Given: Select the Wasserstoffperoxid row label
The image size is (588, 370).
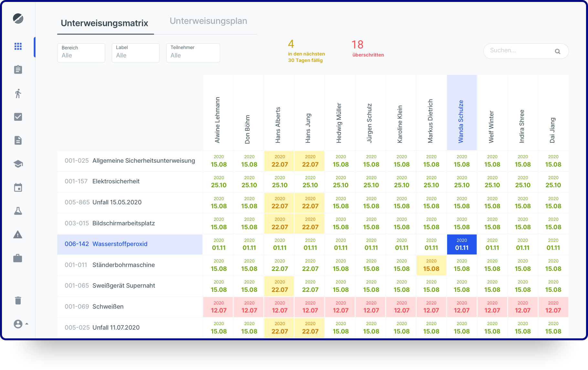Looking at the screenshot, I should 120,244.
